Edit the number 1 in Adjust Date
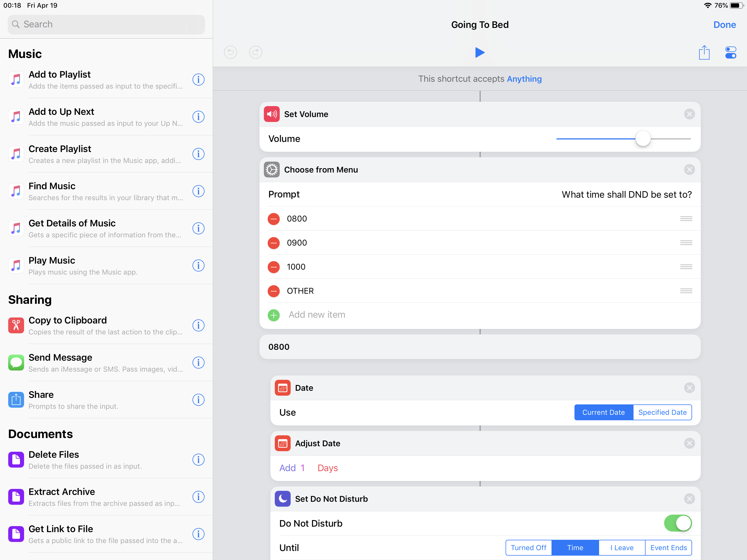This screenshot has height=560, width=747. coord(303,468)
